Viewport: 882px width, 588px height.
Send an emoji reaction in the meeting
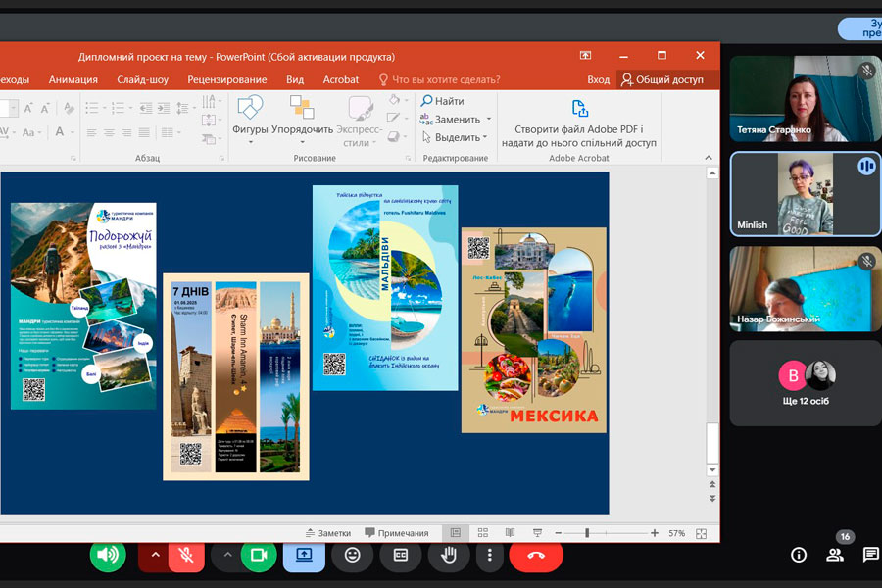pyautogui.click(x=352, y=556)
